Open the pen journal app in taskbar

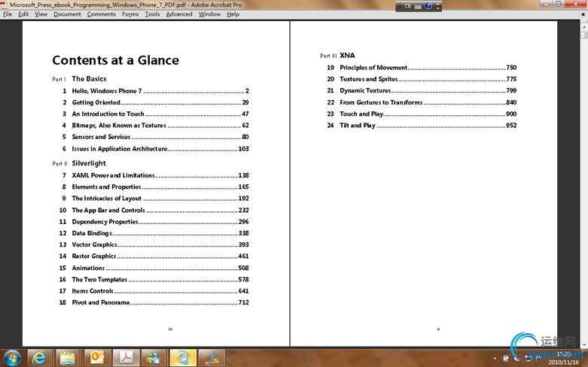(212, 358)
